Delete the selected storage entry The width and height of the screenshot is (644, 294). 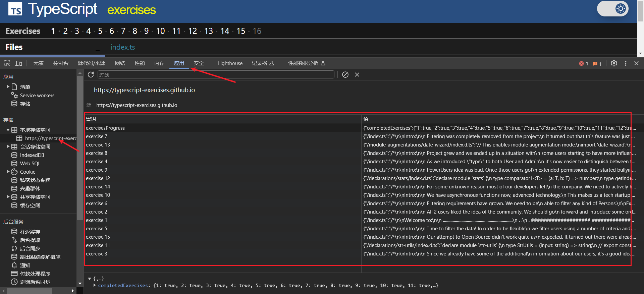[357, 74]
